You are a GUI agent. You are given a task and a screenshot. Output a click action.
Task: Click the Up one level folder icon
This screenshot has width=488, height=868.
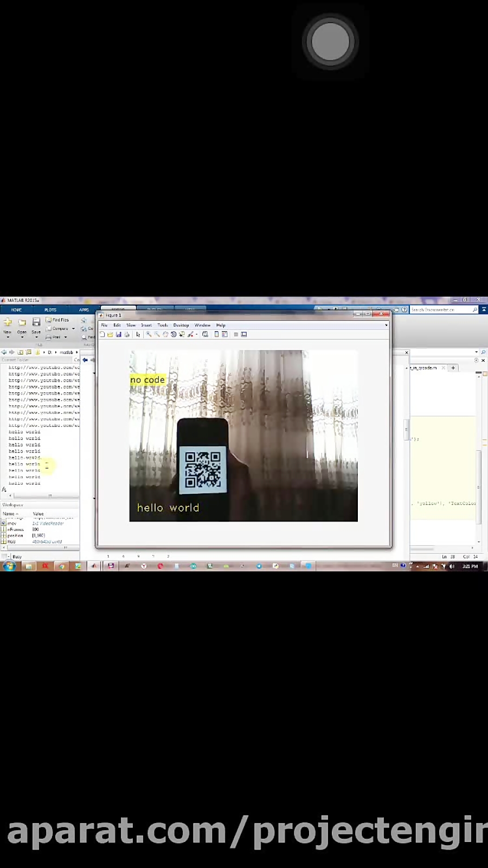(x=21, y=352)
